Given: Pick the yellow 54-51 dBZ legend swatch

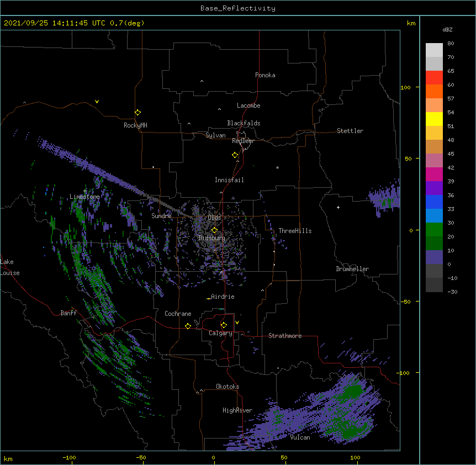Looking at the screenshot, I should coord(434,119).
